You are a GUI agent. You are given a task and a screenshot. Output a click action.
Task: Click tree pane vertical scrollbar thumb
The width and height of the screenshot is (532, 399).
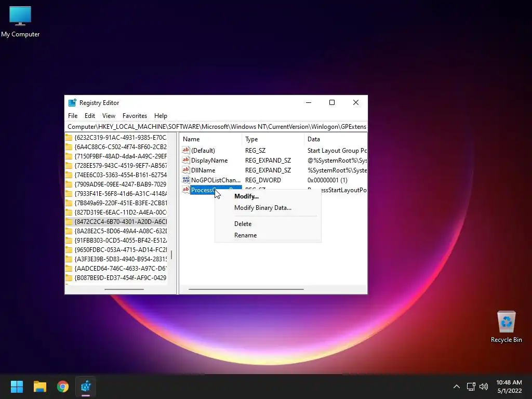click(171, 255)
